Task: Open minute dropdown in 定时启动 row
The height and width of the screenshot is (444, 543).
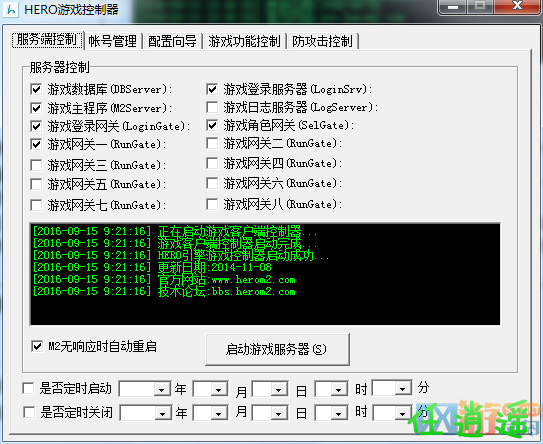Action: (402, 389)
